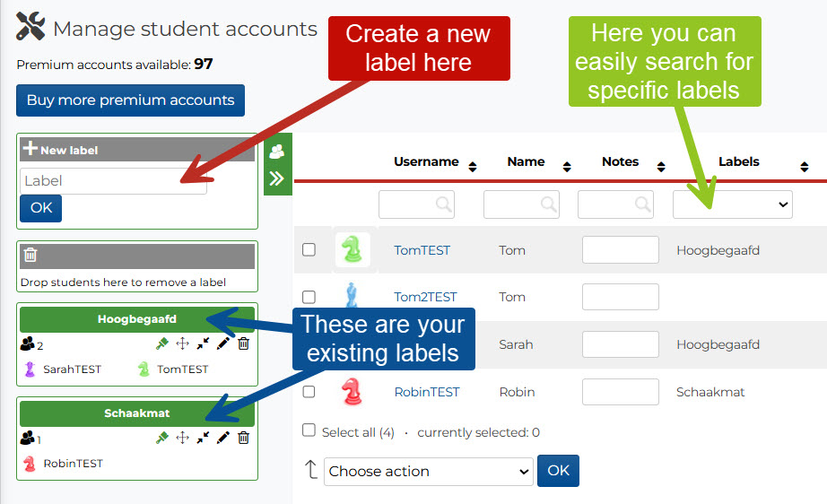
Task: Delete the Hoogbegaafd label via trash icon
Action: click(243, 343)
